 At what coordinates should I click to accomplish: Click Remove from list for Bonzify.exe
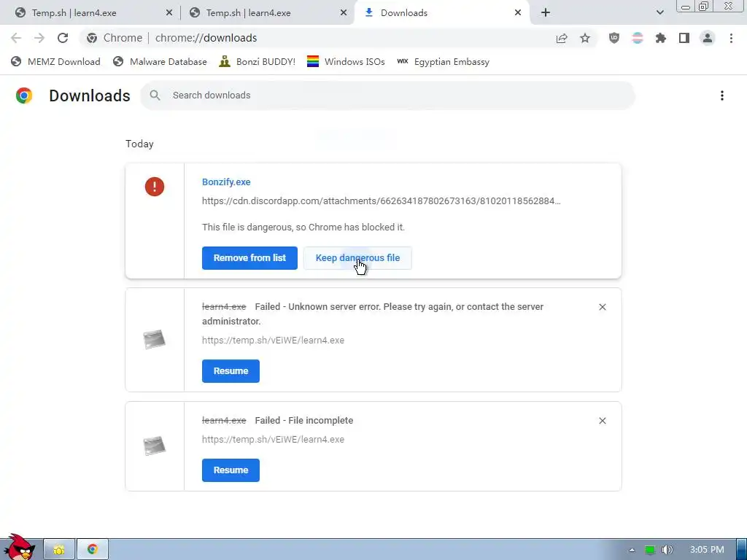(249, 258)
